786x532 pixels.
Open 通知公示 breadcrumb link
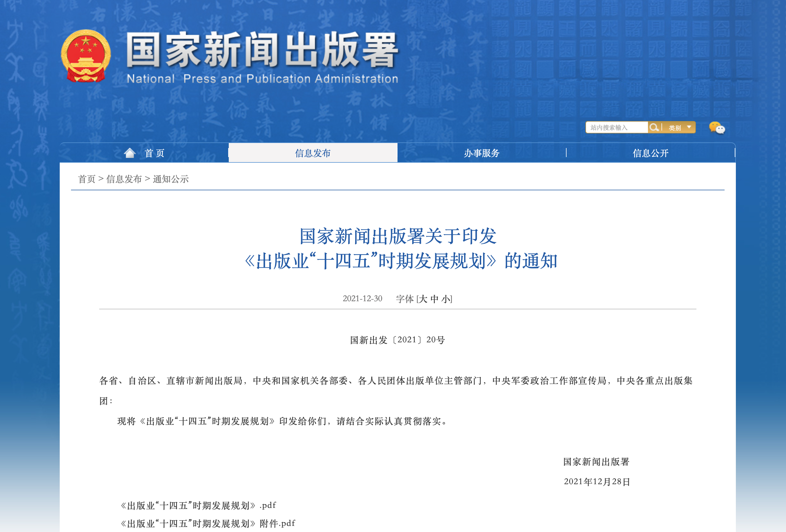point(170,179)
